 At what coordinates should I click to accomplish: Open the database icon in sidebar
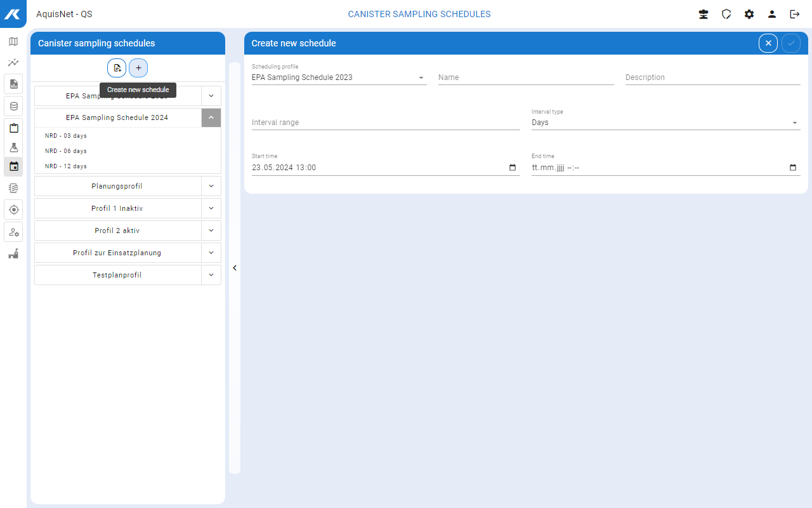pos(13,106)
